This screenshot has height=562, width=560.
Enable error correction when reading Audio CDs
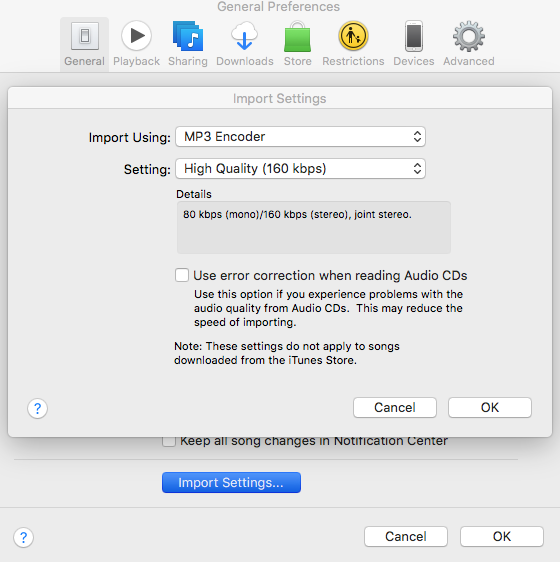pos(182,275)
